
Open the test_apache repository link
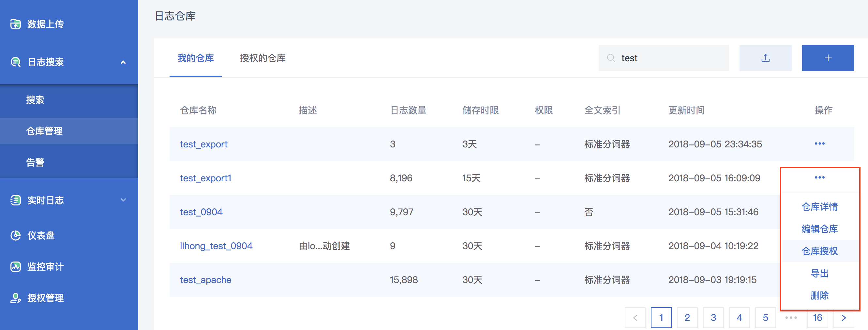205,280
